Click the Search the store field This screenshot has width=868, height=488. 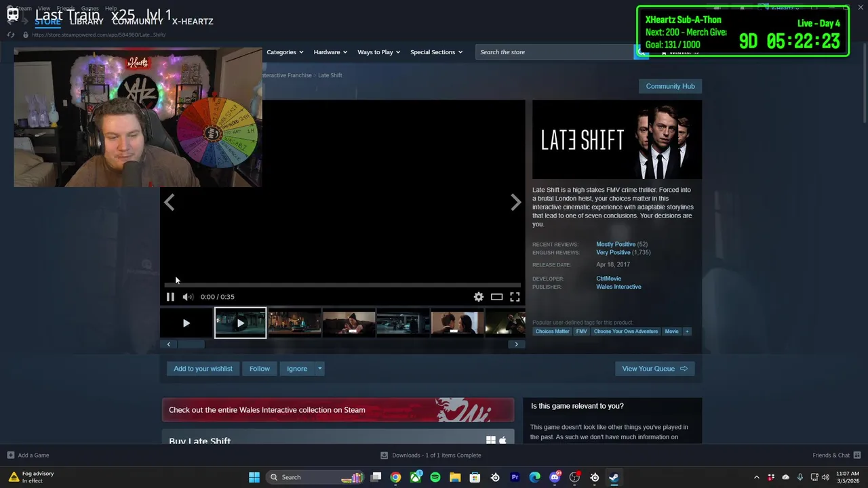[x=555, y=52]
